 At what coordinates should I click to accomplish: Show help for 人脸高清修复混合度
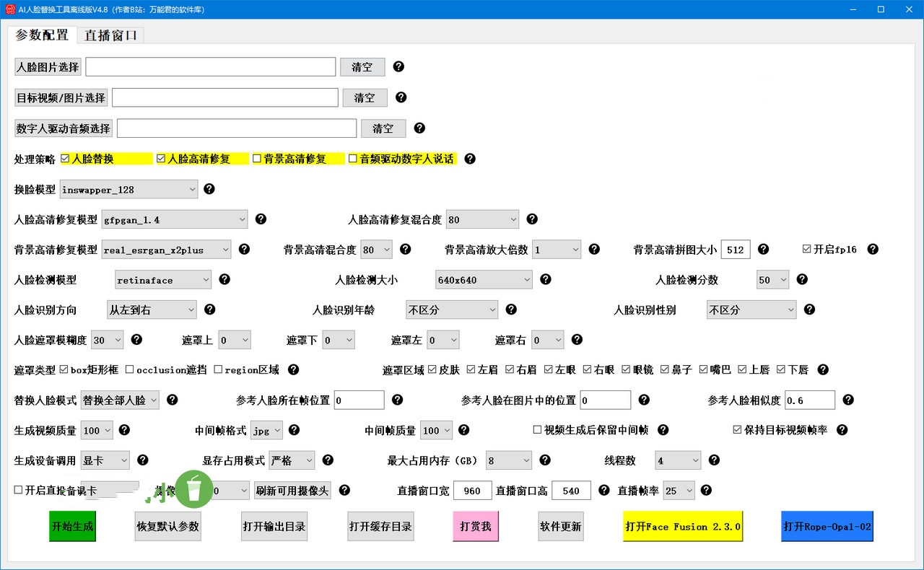click(532, 219)
